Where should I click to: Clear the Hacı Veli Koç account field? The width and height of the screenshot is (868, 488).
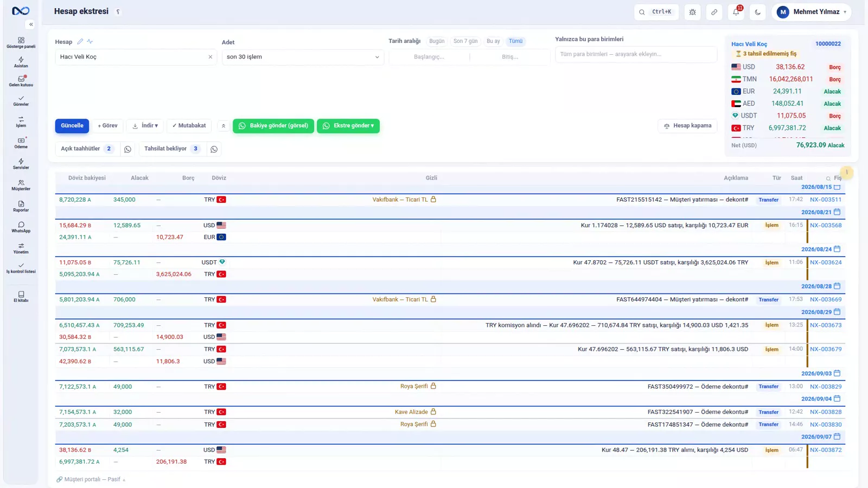pos(210,57)
